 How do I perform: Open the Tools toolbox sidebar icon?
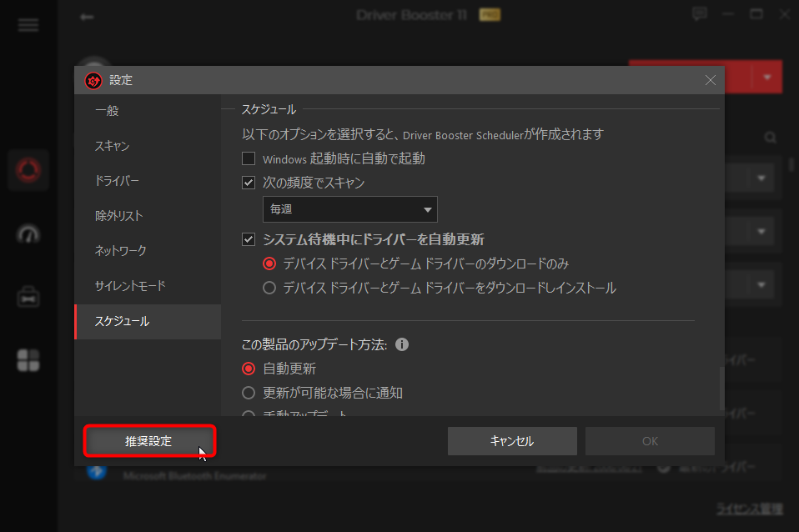coord(28,297)
